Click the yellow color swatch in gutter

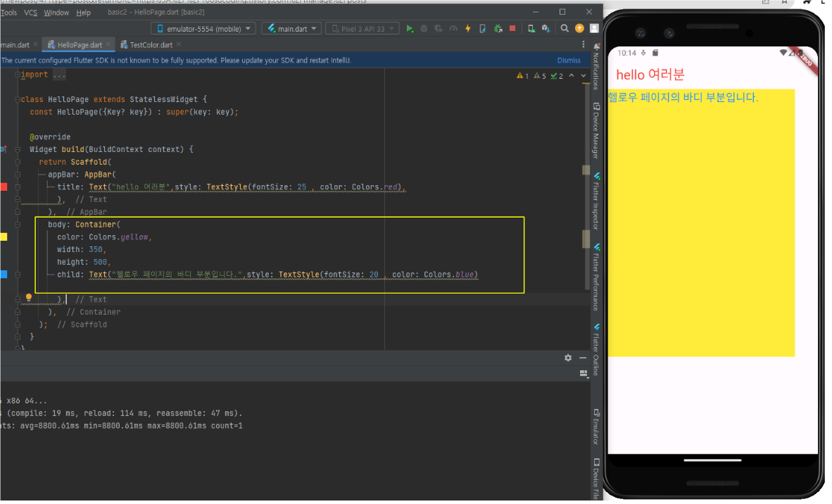point(4,239)
